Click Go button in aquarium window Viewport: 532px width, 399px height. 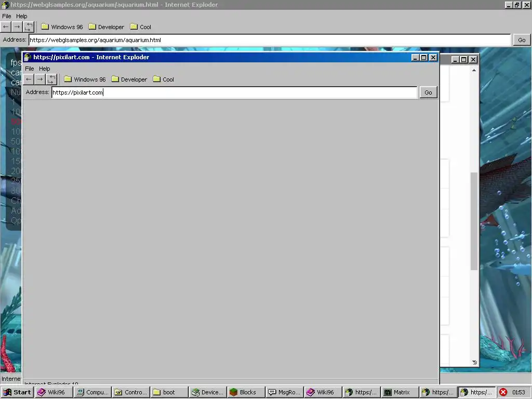[522, 40]
